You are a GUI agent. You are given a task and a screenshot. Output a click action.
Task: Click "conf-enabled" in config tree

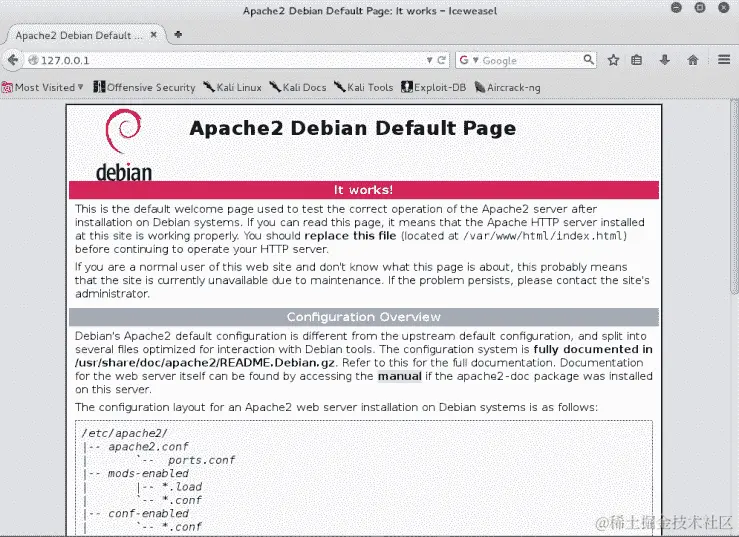148,513
